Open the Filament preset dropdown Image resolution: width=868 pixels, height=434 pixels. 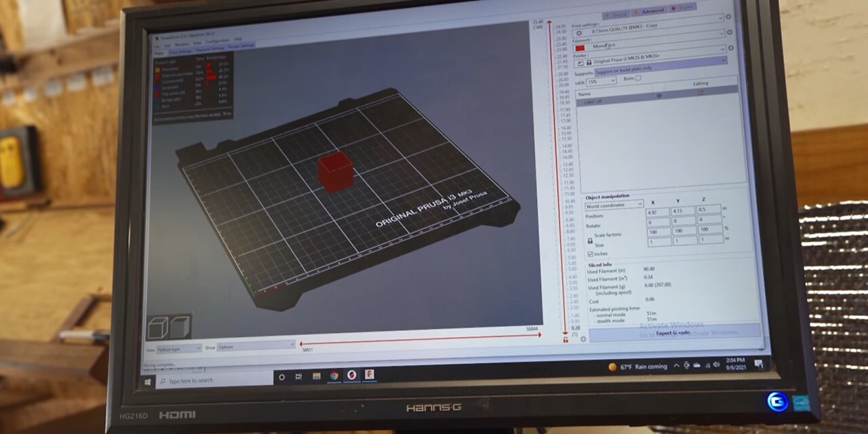click(650, 41)
